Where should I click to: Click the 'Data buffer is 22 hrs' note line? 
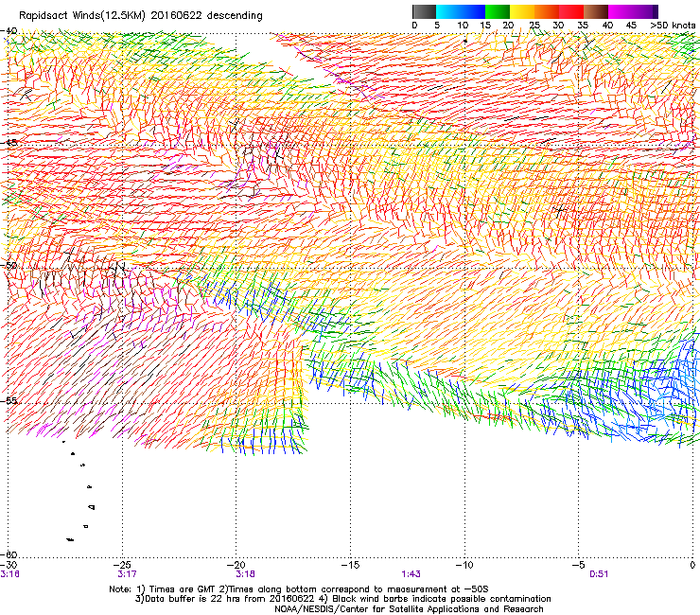342,599
